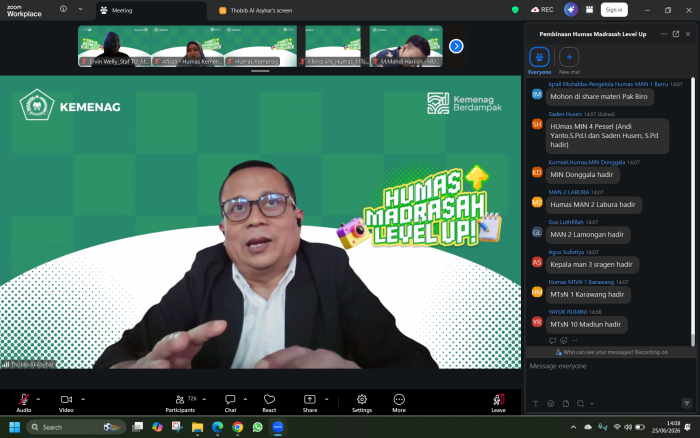
Task: Open the Snipping Tool from taskbar
Action: [177, 427]
